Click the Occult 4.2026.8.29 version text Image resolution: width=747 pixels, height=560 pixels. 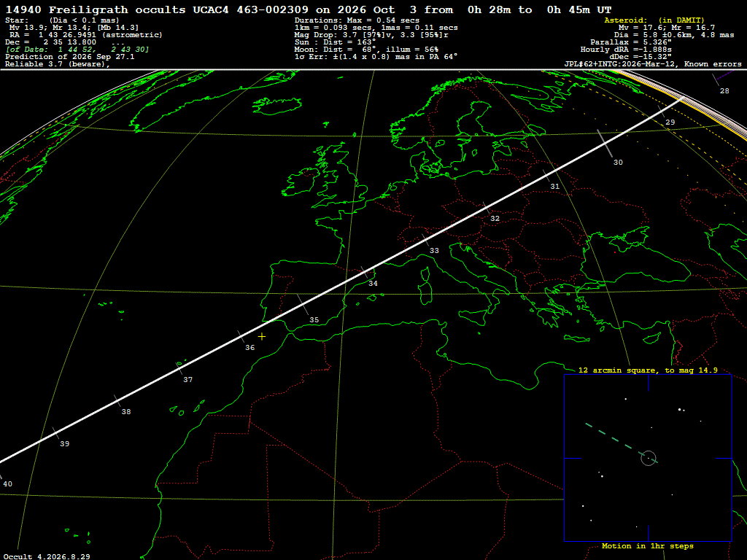pos(47,556)
